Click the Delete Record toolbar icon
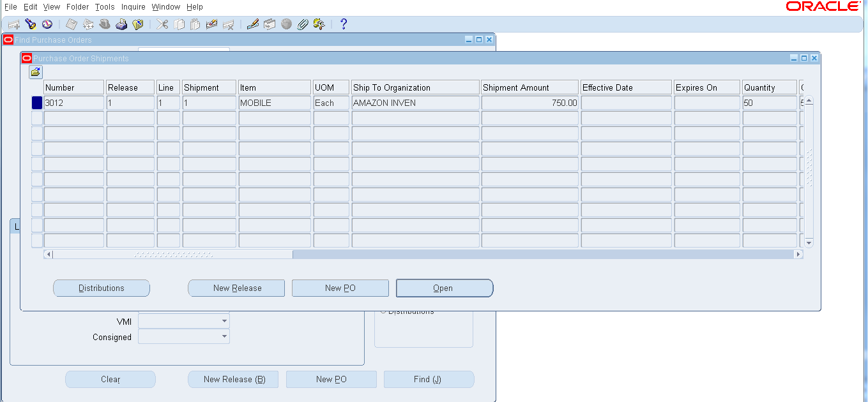868x402 pixels. [x=228, y=24]
